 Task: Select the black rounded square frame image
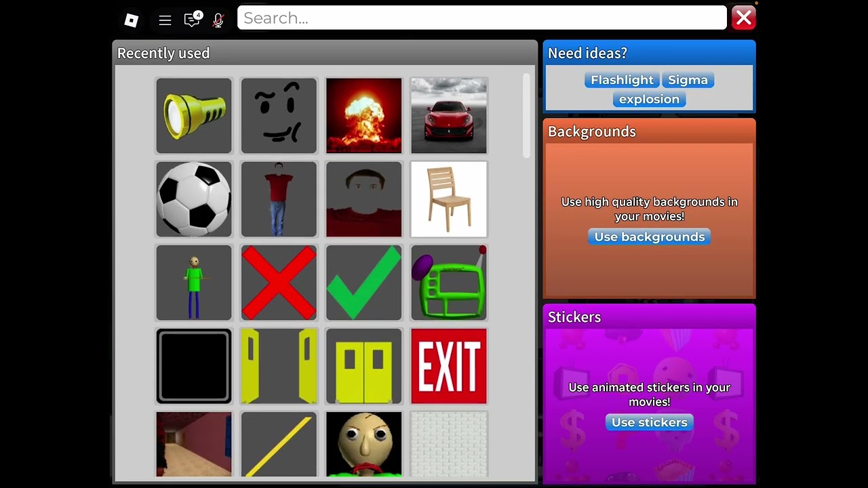(x=194, y=366)
